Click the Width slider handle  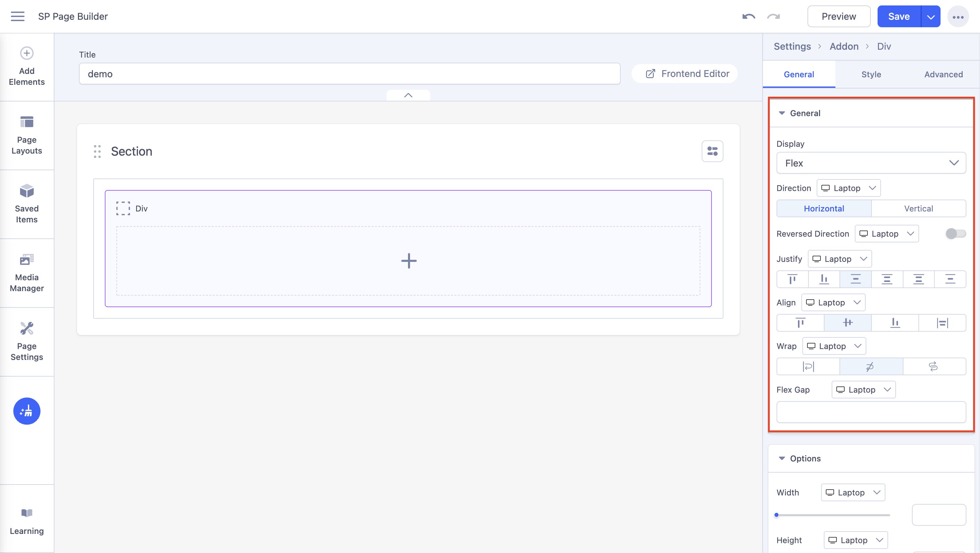[777, 515]
